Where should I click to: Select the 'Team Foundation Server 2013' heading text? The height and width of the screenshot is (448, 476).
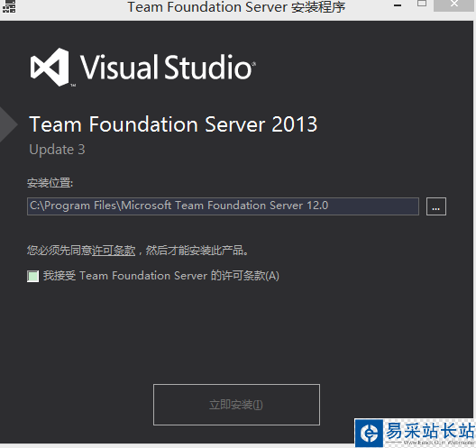[173, 124]
